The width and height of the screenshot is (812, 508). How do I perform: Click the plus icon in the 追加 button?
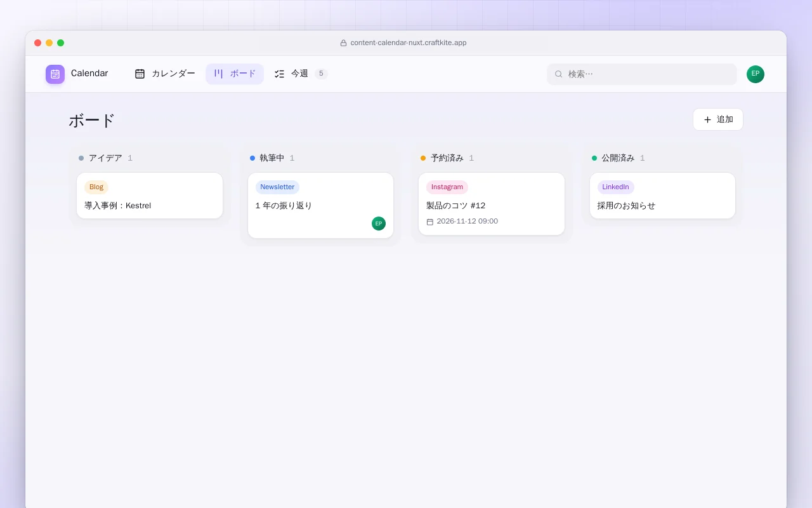click(708, 119)
